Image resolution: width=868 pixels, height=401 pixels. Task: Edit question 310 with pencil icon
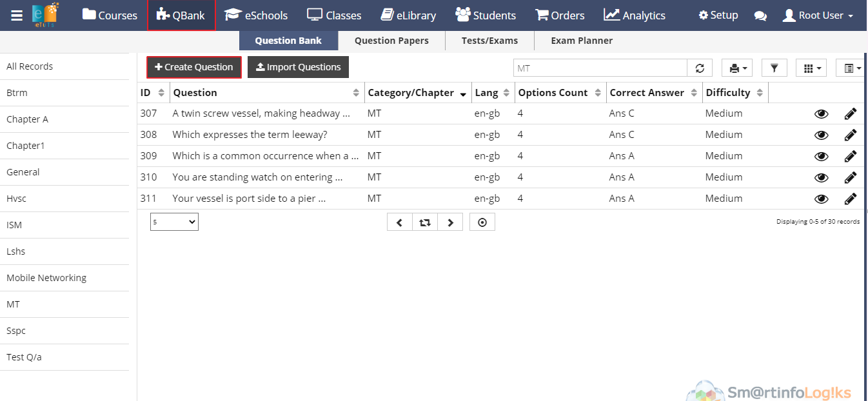[x=851, y=178]
